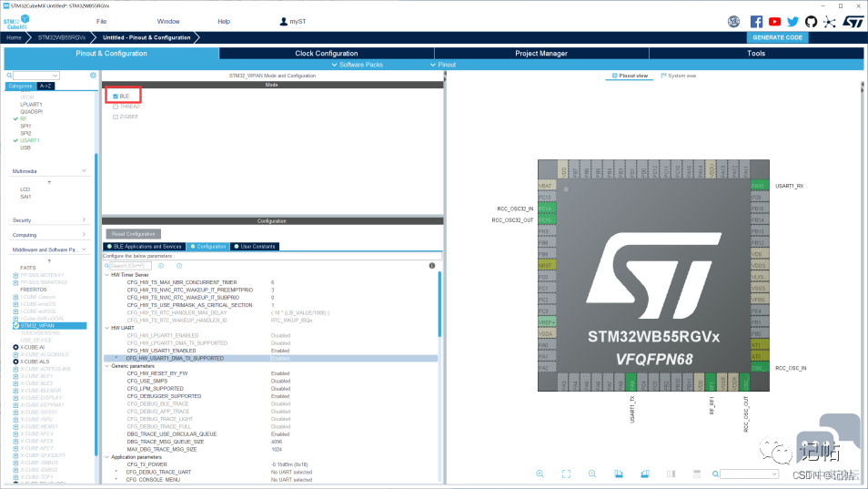
Task: Click the STM32WB55RGVx breadcrumb
Action: pyautogui.click(x=62, y=37)
